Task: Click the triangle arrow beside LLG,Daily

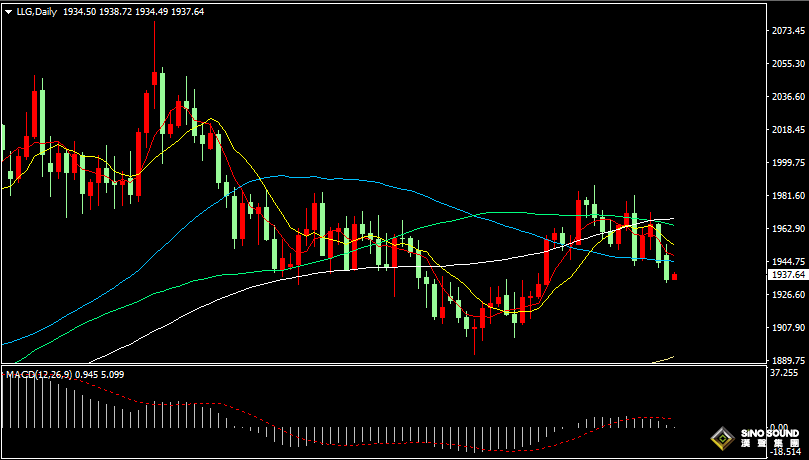Action: pos(8,11)
